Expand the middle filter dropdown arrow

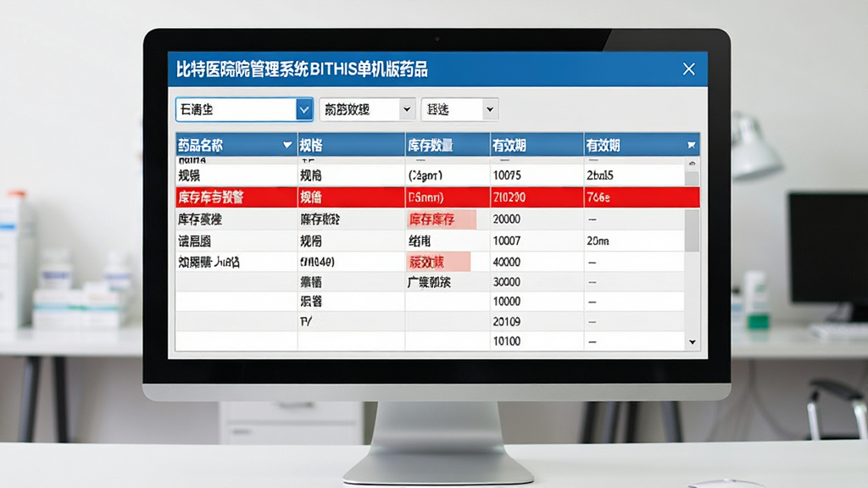(x=407, y=109)
